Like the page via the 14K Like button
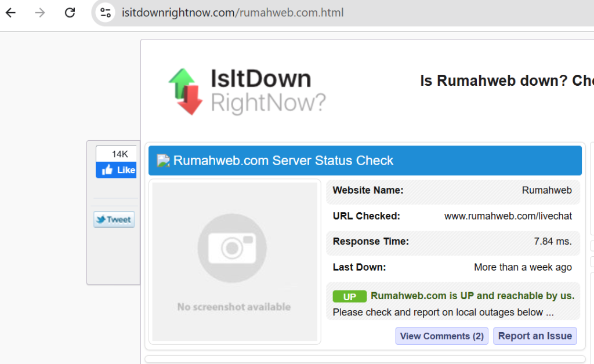594x364 pixels. [116, 170]
